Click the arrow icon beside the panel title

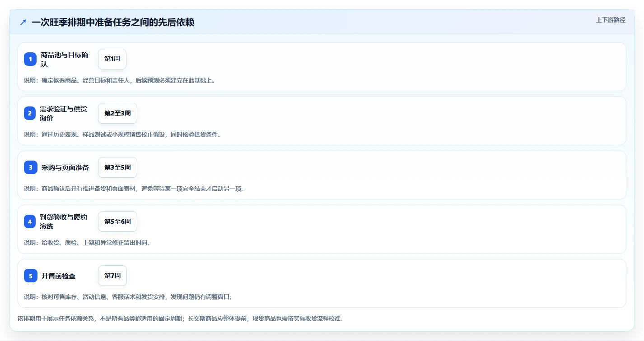click(23, 22)
